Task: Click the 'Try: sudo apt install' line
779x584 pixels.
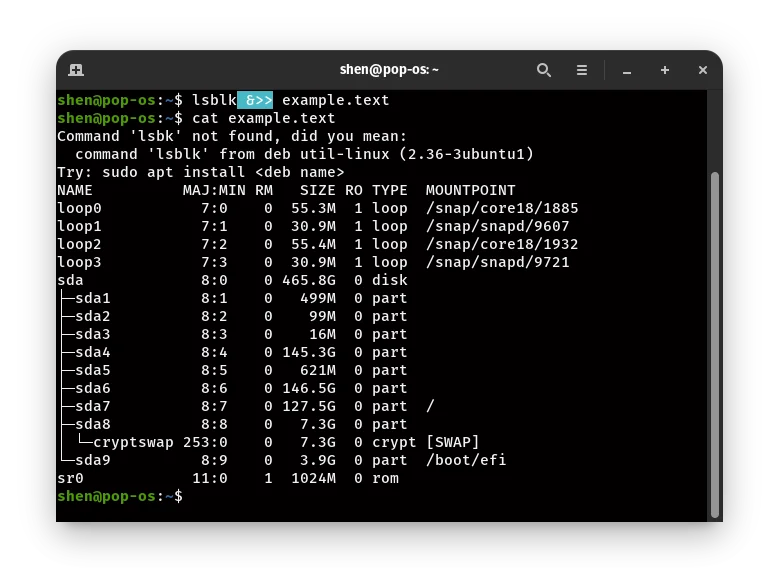Action: 201,172
